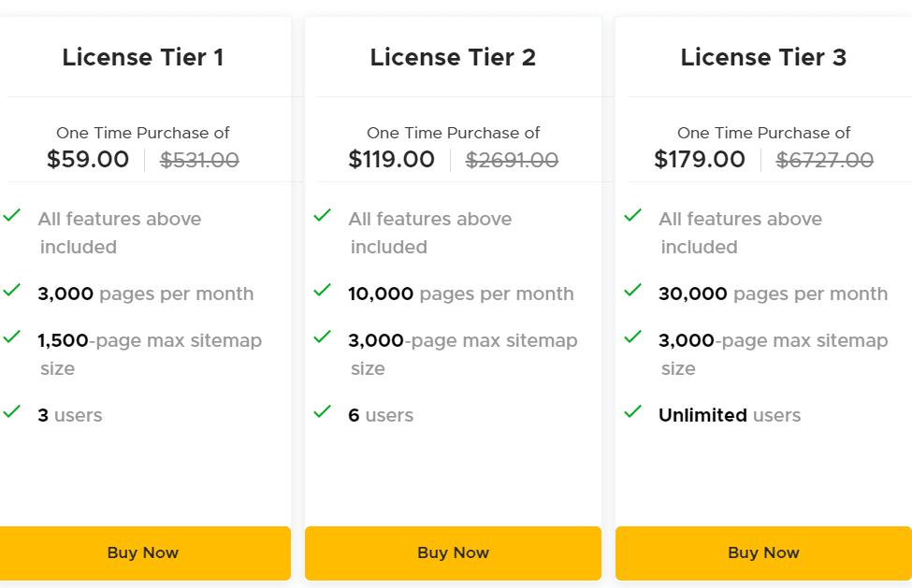Select the License Tier 3 heading
The width and height of the screenshot is (912, 588).
763,57
